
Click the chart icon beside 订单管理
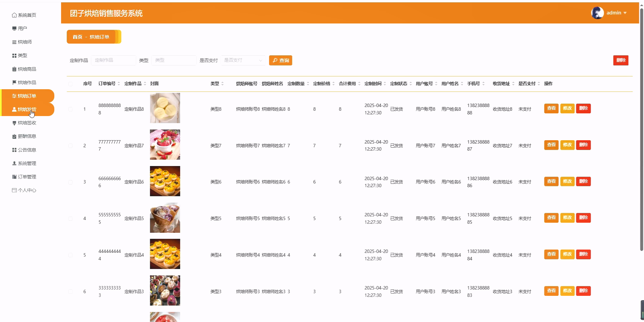pos(14,177)
